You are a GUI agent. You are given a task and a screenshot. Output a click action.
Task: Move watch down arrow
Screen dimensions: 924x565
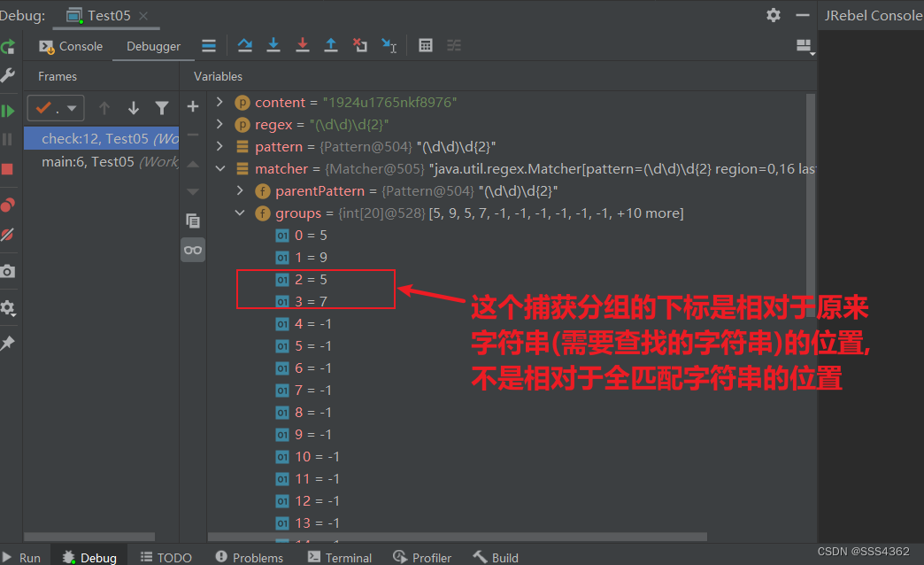(193, 191)
